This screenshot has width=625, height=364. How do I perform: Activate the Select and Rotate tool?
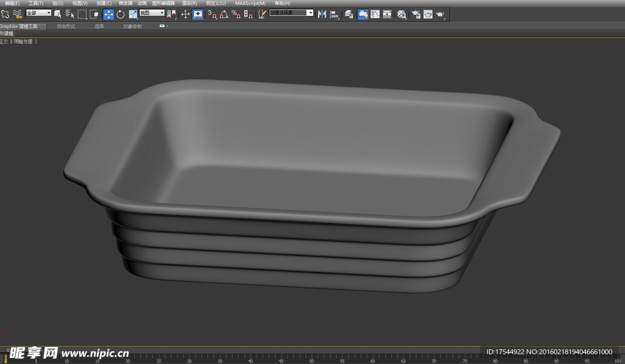pos(120,14)
